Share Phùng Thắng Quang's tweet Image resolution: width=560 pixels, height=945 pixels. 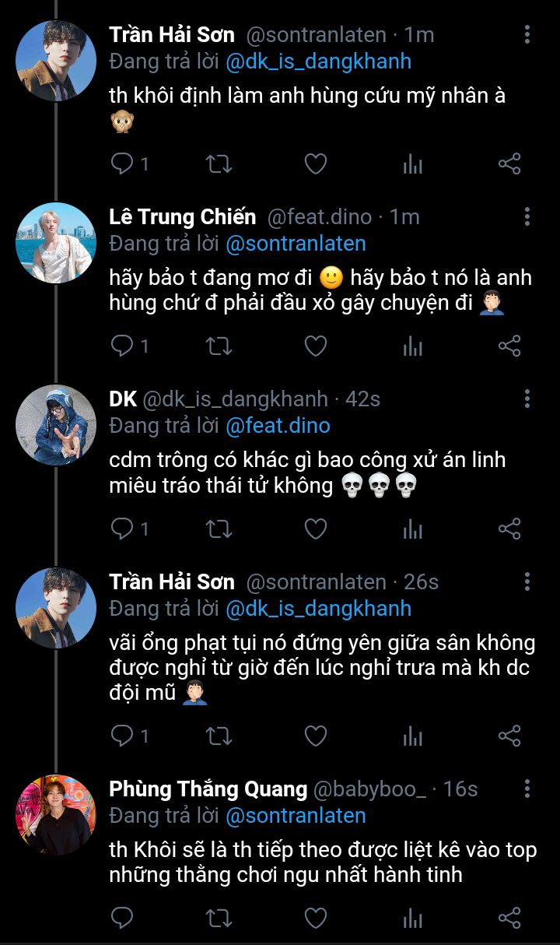[x=509, y=918]
